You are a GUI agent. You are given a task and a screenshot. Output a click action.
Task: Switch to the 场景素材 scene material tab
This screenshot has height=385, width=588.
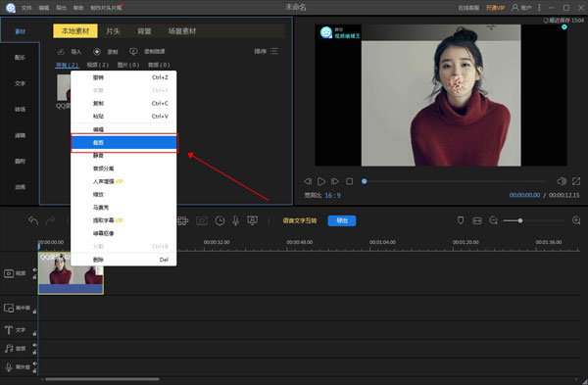182,31
